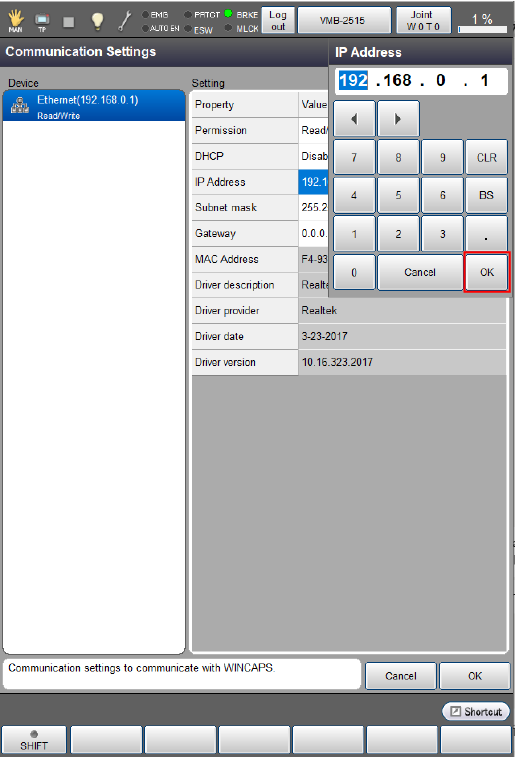The height and width of the screenshot is (757, 516).
Task: Open the Joint W0 T0 selector
Action: (423, 20)
